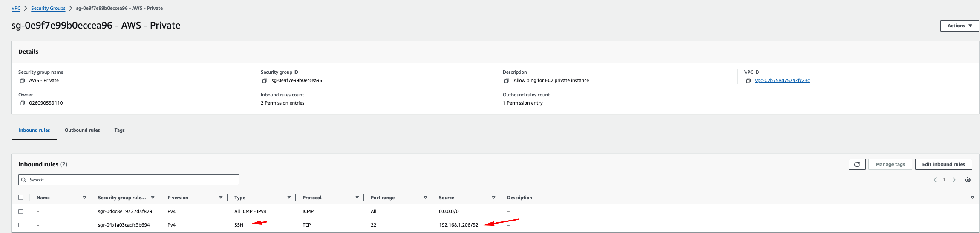980x233 pixels.
Task: Click 2 Permission entries text
Action: (282, 103)
